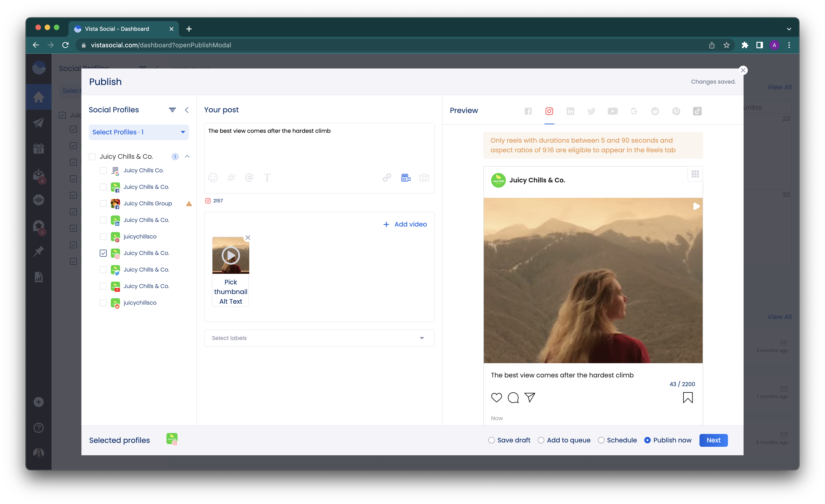Select the Add to queue option

541,440
